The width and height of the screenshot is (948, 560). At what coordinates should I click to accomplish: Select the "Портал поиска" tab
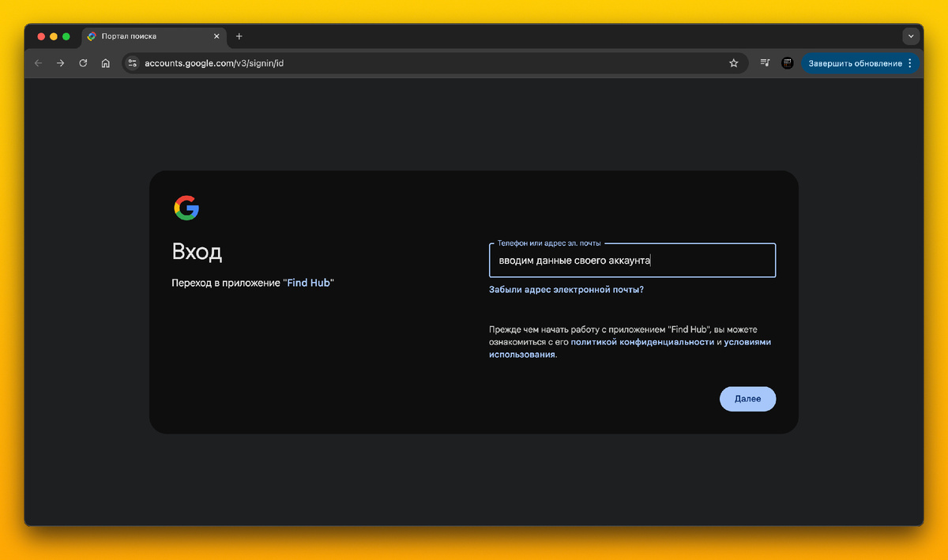[153, 36]
